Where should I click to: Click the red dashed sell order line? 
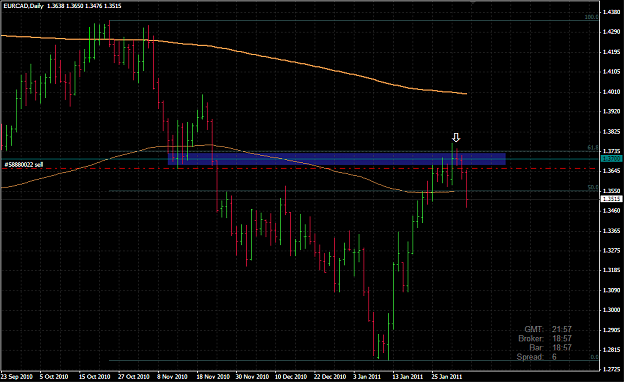300,169
